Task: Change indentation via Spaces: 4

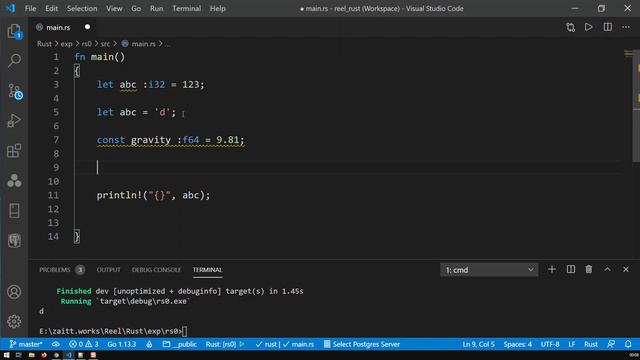Action: click(518, 344)
